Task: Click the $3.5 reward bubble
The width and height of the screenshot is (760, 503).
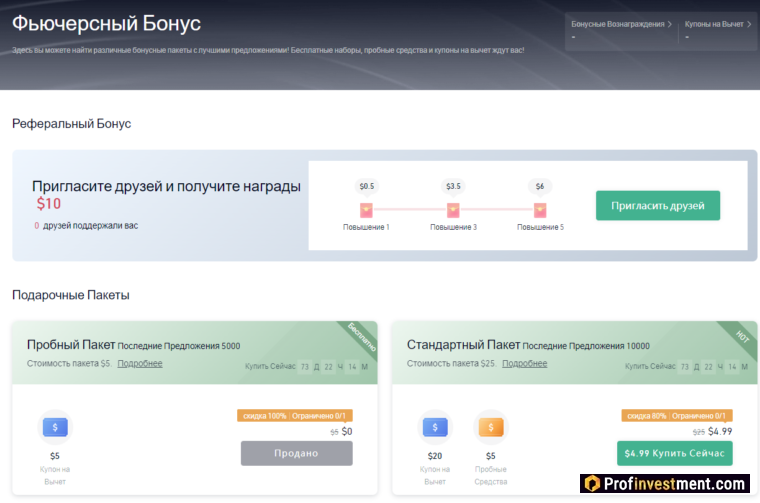Action: pyautogui.click(x=454, y=186)
